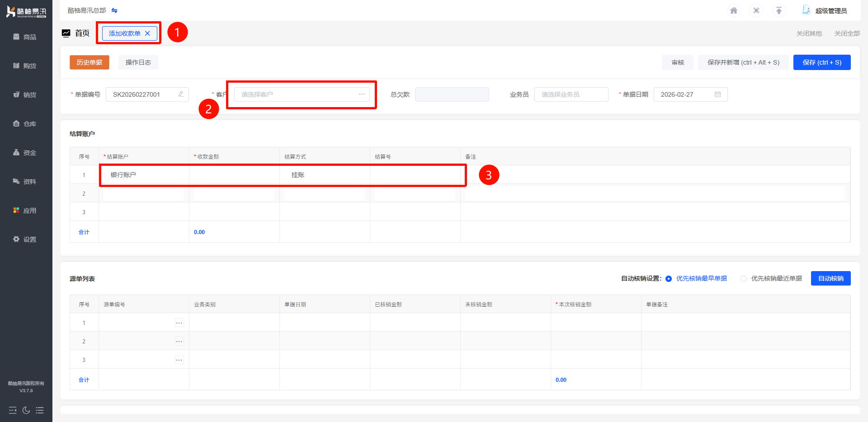Screen dimensions: 868x422
Task: Click the 自动核销 button
Action: [830, 278]
